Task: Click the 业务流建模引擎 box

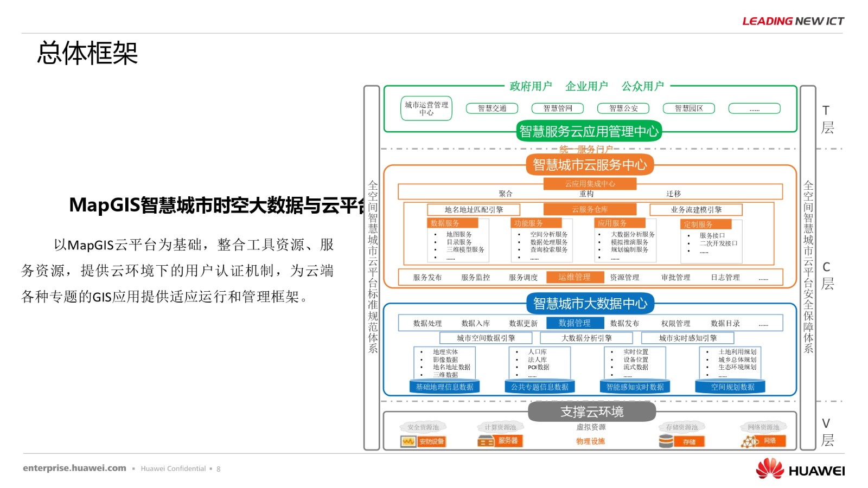Action: [696, 210]
